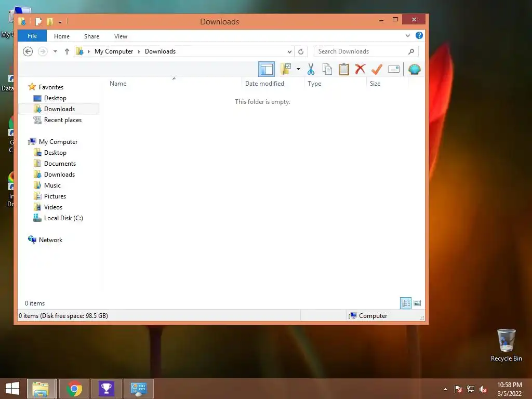This screenshot has height=399, width=532.
Task: Open the recent locations dropdown arrow
Action: tap(55, 51)
